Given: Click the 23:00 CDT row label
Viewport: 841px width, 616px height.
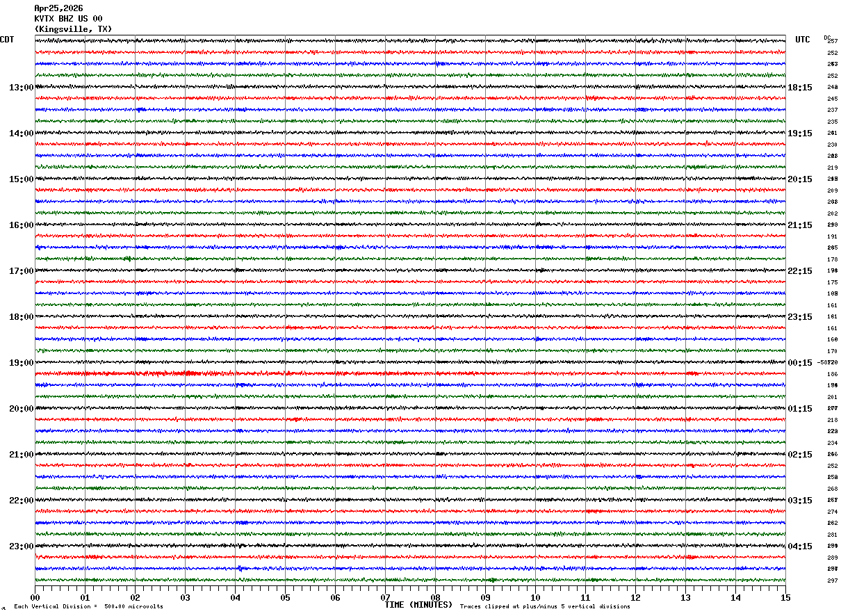Looking at the screenshot, I should [x=21, y=546].
